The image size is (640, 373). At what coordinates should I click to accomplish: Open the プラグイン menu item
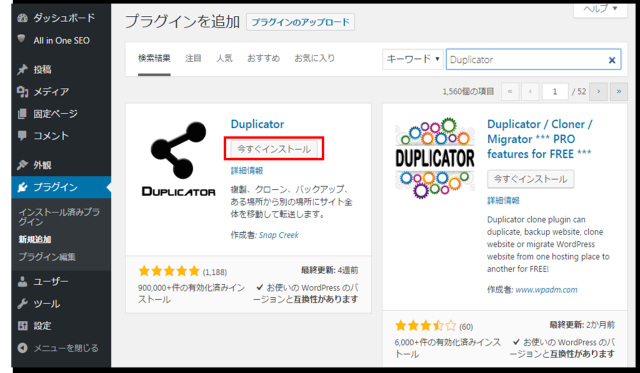point(61,187)
